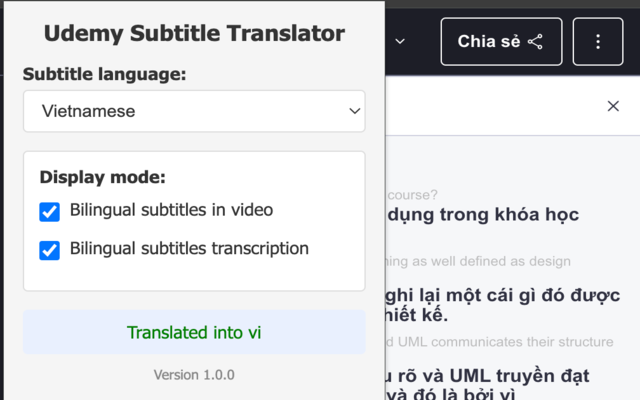Close the transcript panel with the X
This screenshot has height=400, width=640.
(x=613, y=106)
